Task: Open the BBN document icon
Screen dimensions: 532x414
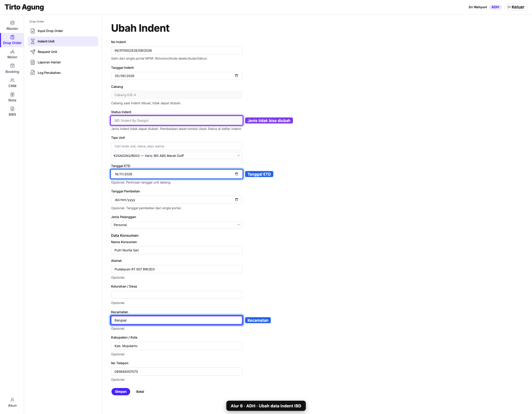Action: [x=12, y=109]
